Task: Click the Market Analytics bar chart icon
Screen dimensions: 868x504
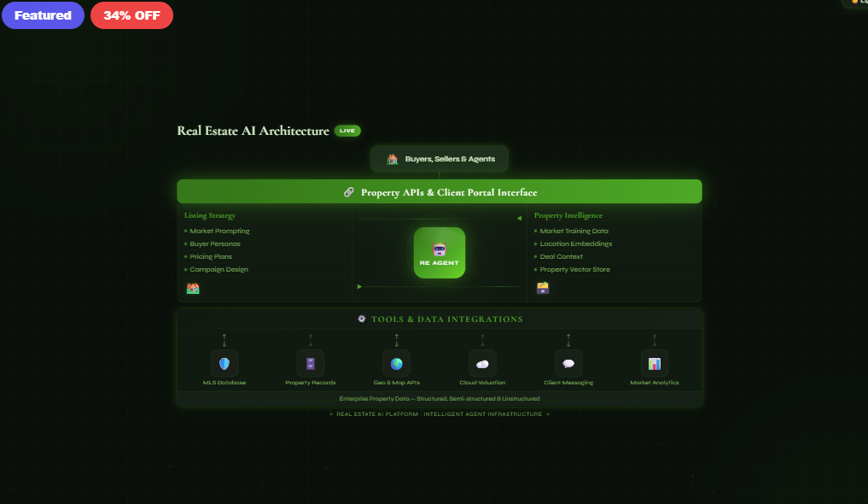Action: click(x=655, y=365)
